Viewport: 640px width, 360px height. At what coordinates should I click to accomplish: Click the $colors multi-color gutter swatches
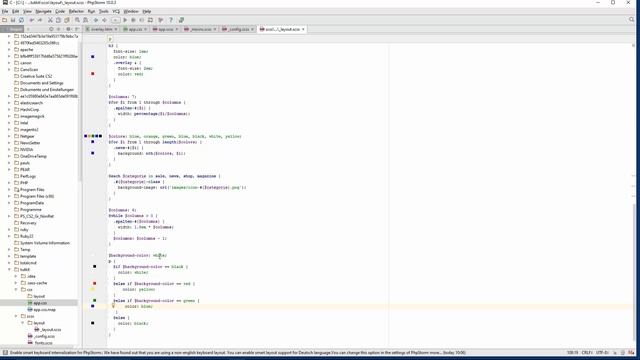pyautogui.click(x=93, y=136)
